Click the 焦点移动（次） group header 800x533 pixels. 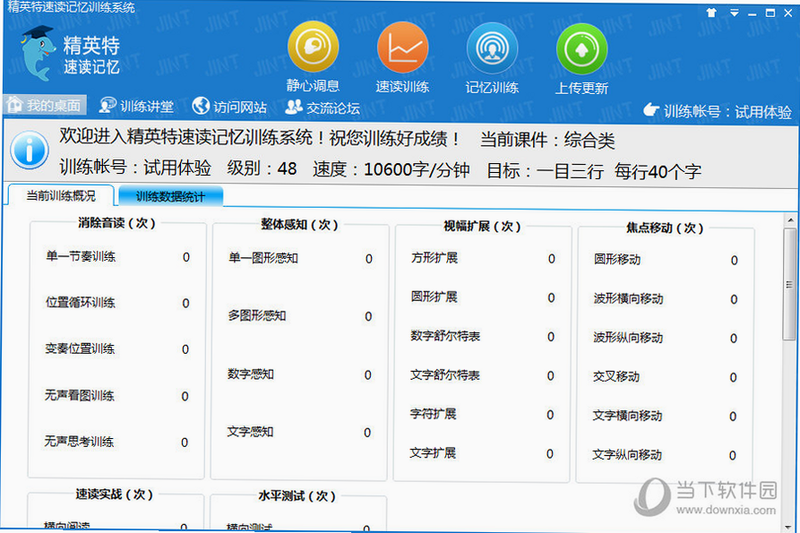[664, 227]
